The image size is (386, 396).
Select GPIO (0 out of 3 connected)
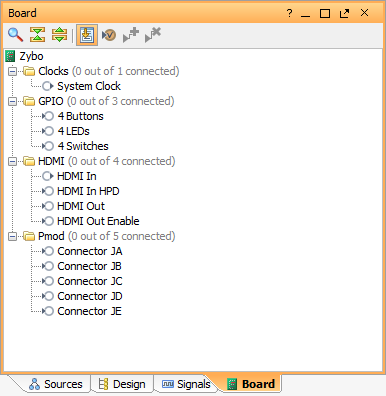pyautogui.click(x=106, y=101)
